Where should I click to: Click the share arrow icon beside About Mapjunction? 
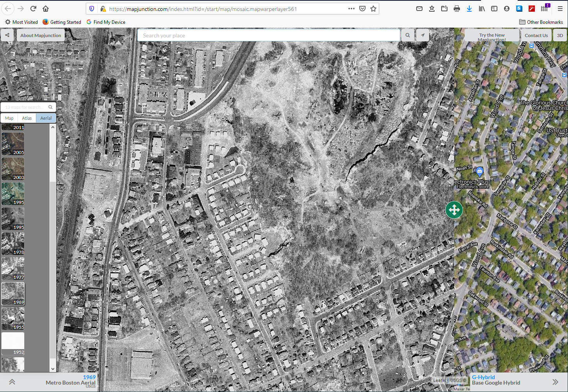point(7,35)
